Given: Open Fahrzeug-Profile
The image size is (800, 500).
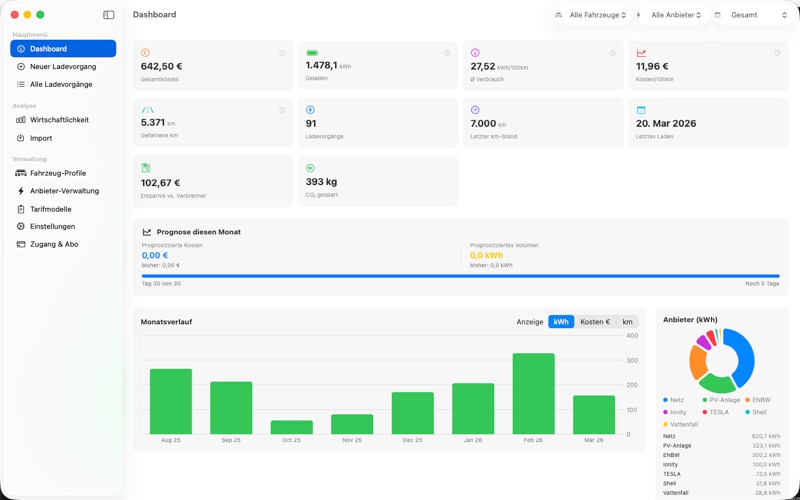Looking at the screenshot, I should point(63,173).
